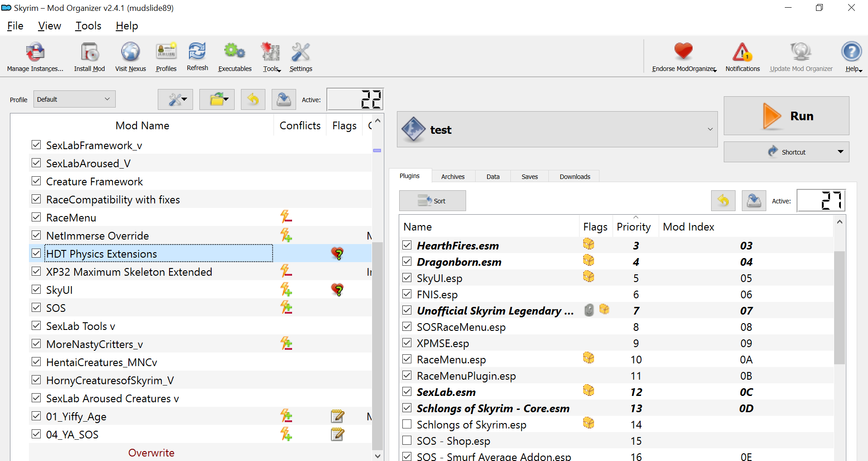The height and width of the screenshot is (461, 868).
Task: Sort mods by the Mod Name column header
Action: pyautogui.click(x=142, y=125)
